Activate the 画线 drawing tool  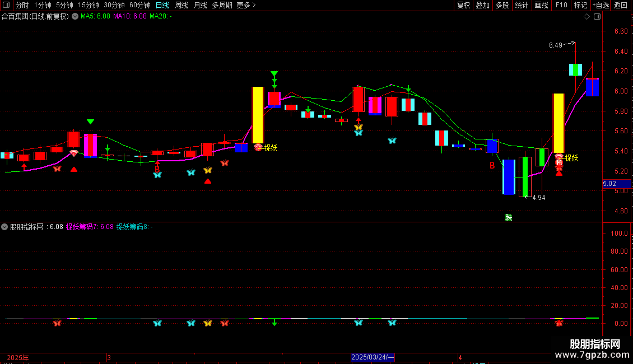pyautogui.click(x=541, y=5)
